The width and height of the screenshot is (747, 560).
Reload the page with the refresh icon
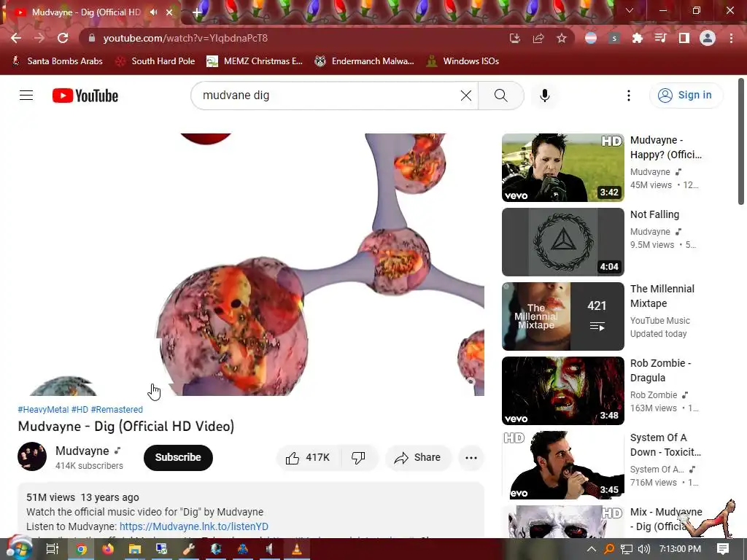point(63,38)
